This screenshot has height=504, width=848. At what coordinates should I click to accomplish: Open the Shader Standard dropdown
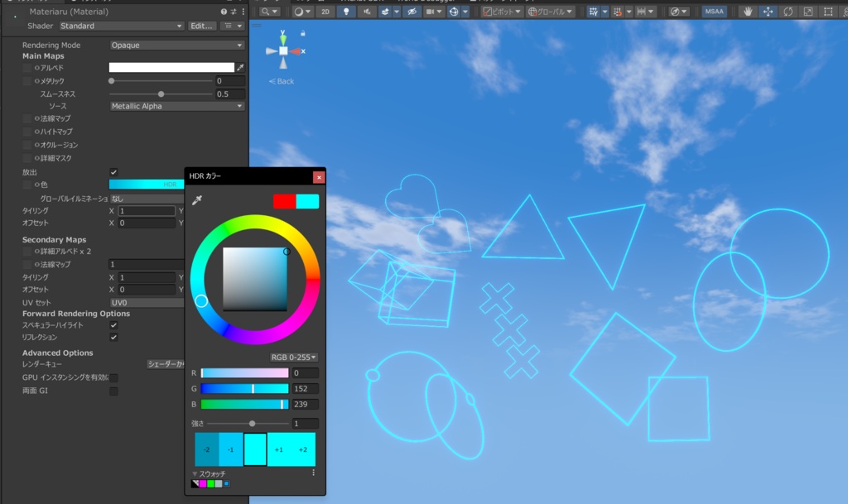tap(122, 26)
